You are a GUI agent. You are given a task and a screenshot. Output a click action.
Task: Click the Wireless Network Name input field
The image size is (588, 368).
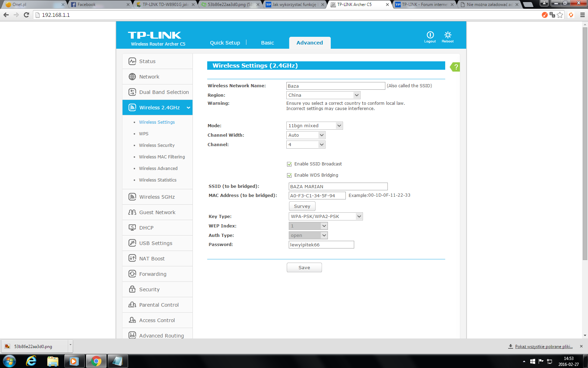(335, 86)
